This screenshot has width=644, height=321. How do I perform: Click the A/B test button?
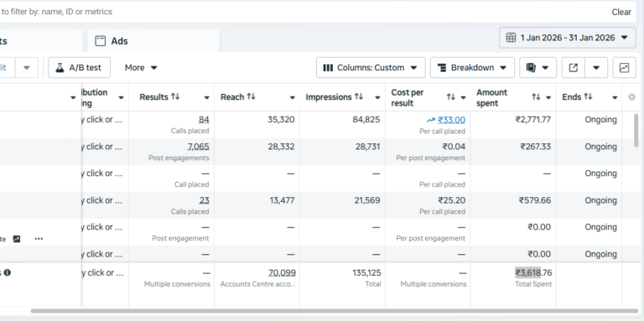point(80,68)
